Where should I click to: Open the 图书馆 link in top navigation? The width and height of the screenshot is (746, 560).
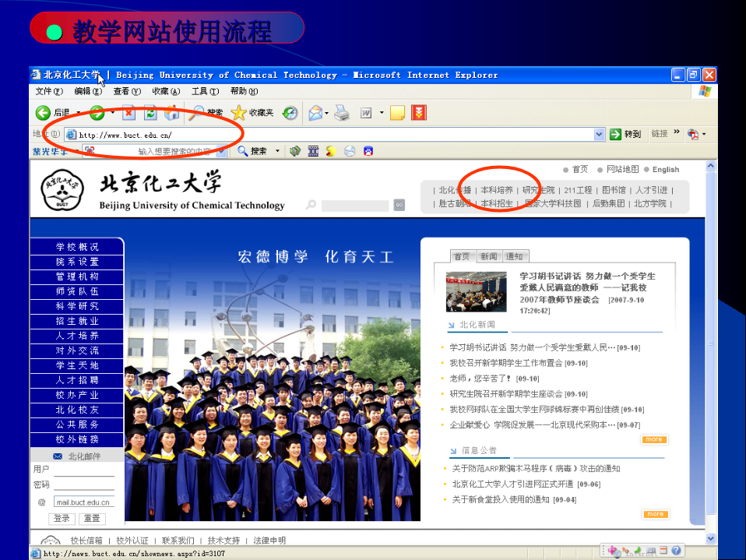614,190
